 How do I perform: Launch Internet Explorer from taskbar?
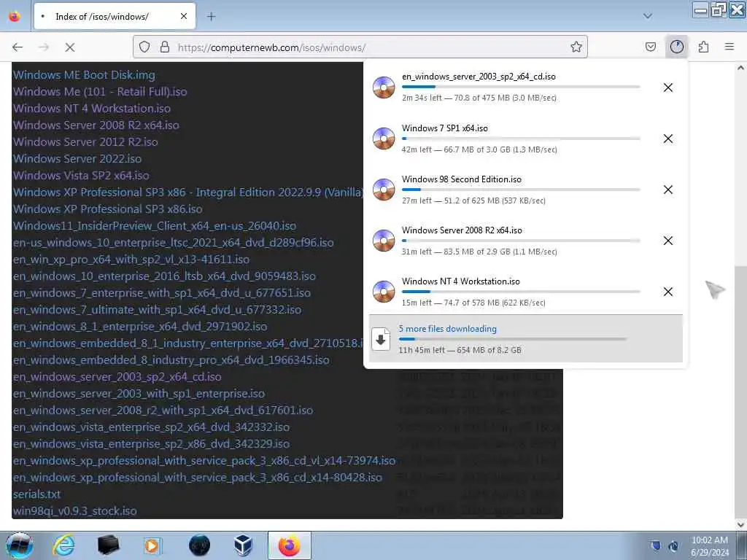pyautogui.click(x=64, y=545)
